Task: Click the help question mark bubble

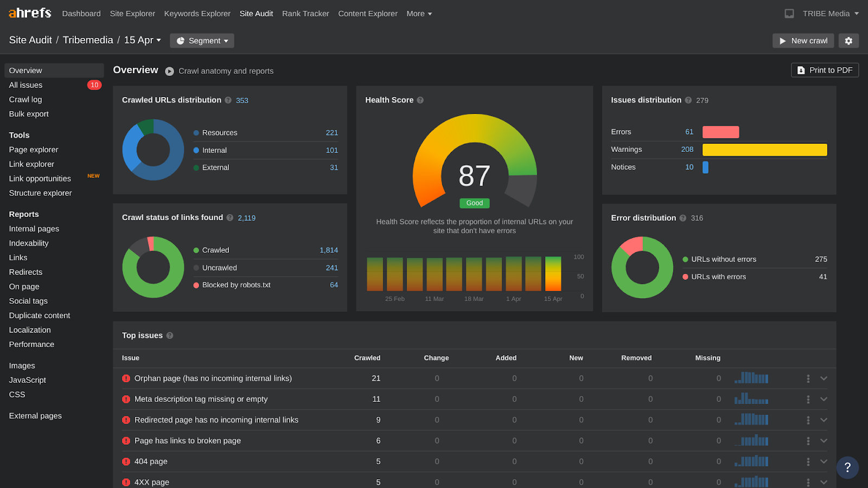Action: pos(847,467)
